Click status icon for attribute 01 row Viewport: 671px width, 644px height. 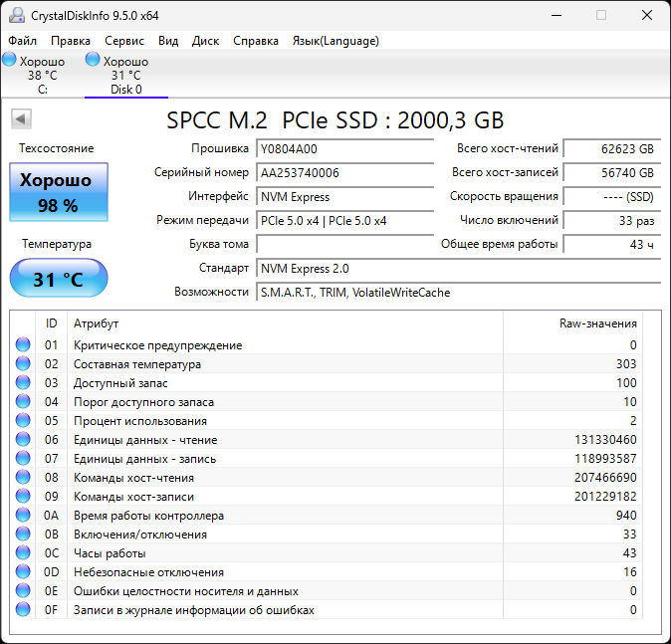pyautogui.click(x=23, y=345)
